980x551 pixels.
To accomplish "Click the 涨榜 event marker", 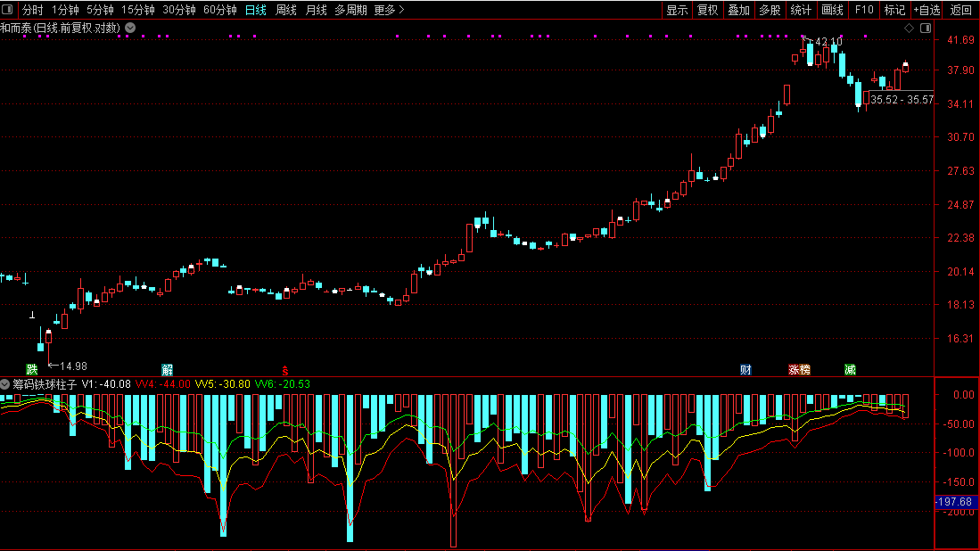I will click(799, 369).
